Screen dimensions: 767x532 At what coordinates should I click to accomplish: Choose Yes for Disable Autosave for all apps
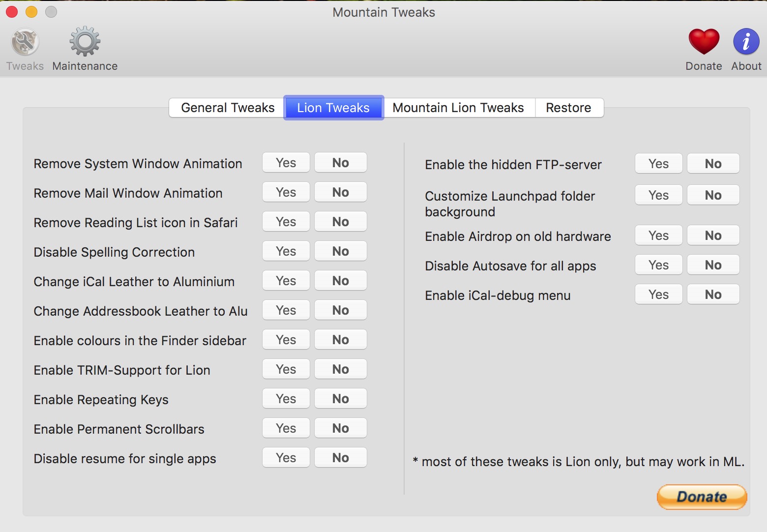tap(659, 265)
